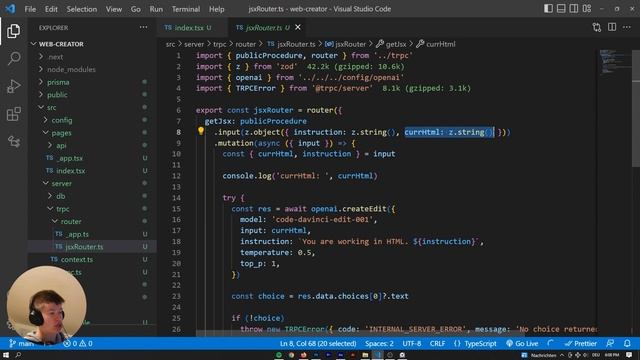Open the Selection menu
This screenshot has width=640, height=360.
(82, 9)
